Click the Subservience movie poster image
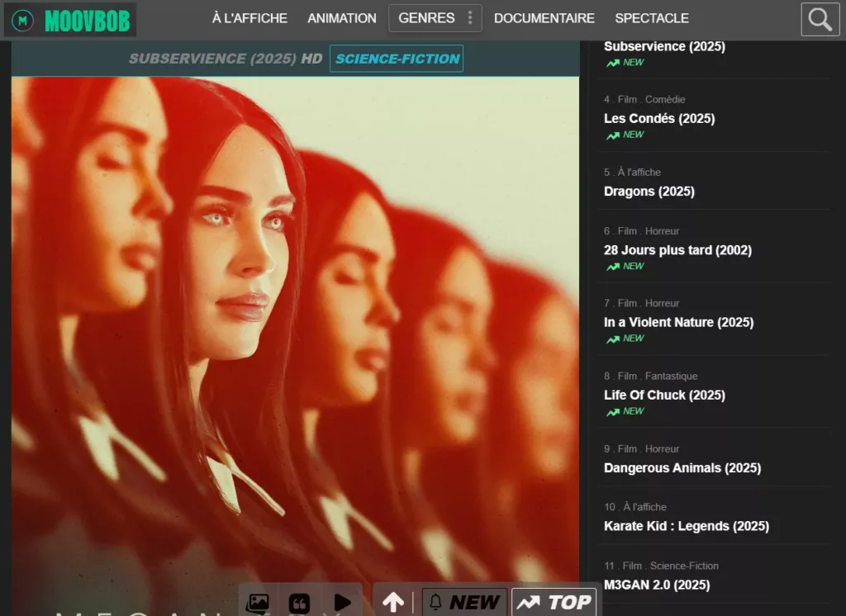Image resolution: width=846 pixels, height=616 pixels. pos(295,330)
